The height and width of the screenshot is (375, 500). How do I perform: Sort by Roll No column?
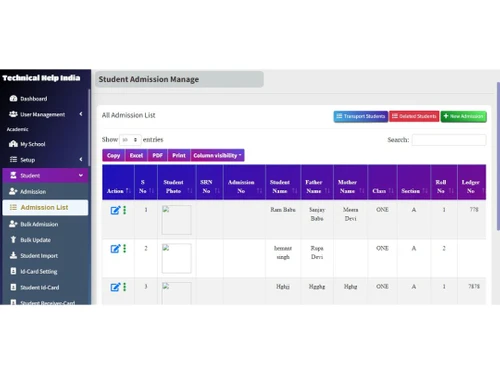click(x=444, y=183)
